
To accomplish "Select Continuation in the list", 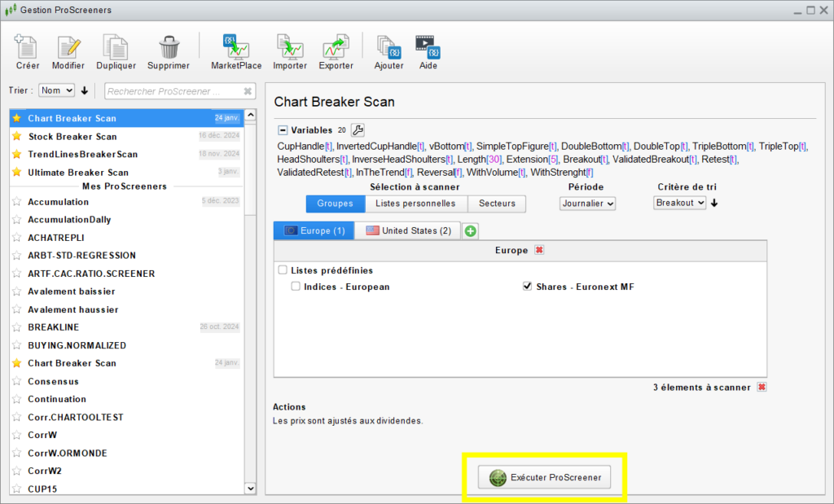I will tap(126, 399).
